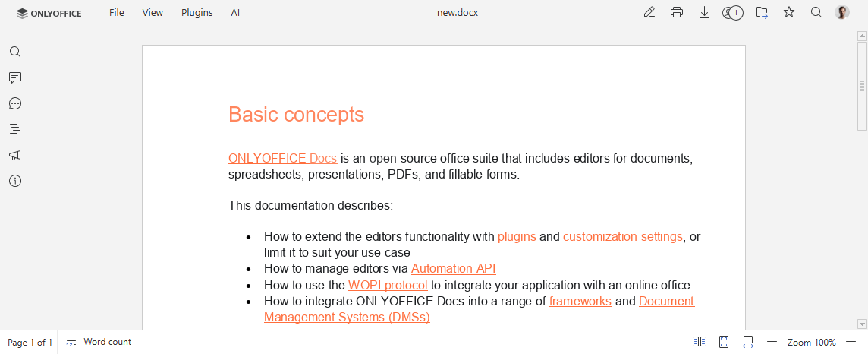The width and height of the screenshot is (868, 354).
Task: Click the scrollbar up arrow
Action: pyautogui.click(x=862, y=36)
